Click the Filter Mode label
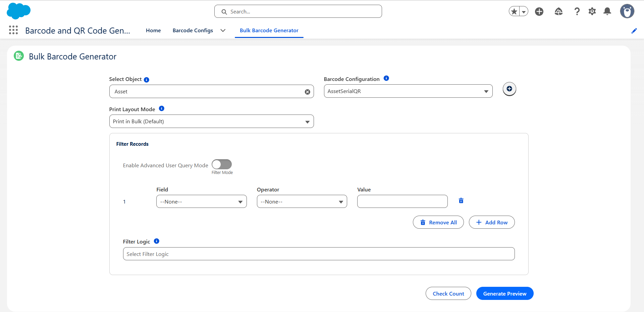 tap(222, 173)
